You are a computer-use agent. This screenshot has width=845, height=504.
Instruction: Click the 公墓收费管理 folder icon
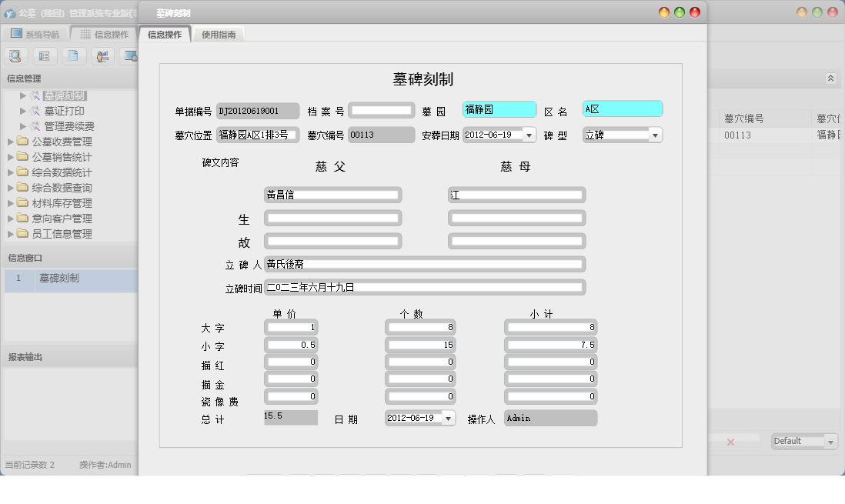pyautogui.click(x=22, y=142)
